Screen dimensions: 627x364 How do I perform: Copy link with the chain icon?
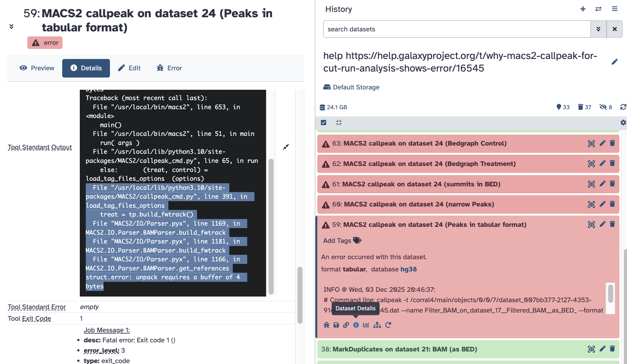346,325
